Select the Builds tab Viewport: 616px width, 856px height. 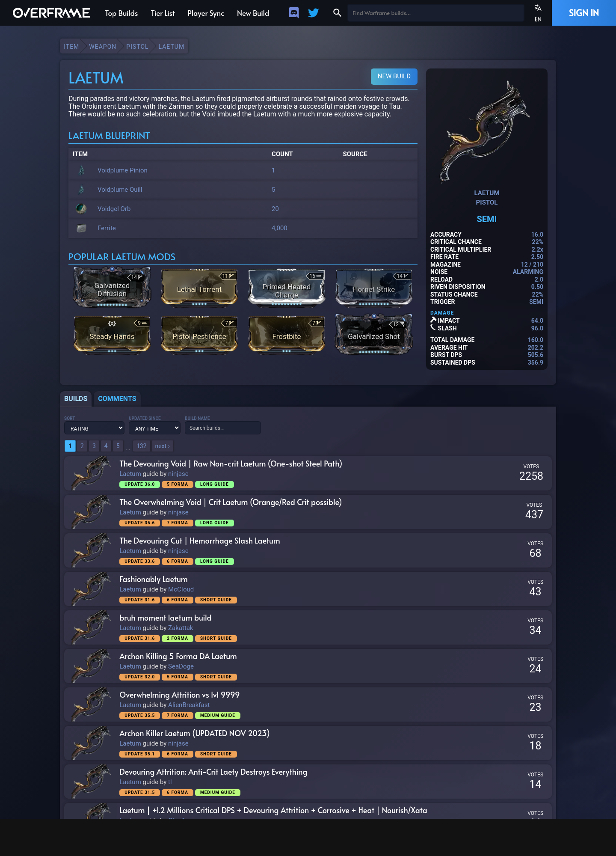[76, 398]
